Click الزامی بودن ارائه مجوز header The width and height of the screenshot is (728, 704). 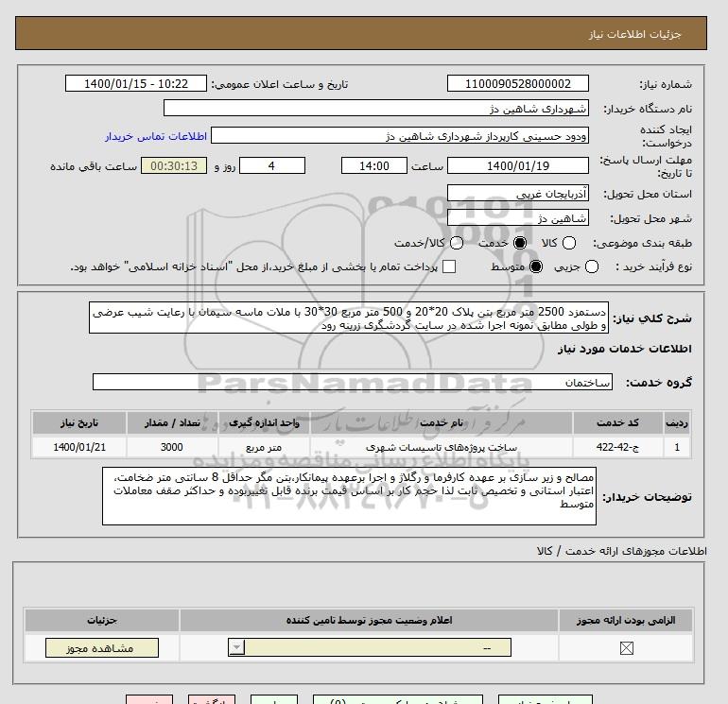click(626, 620)
